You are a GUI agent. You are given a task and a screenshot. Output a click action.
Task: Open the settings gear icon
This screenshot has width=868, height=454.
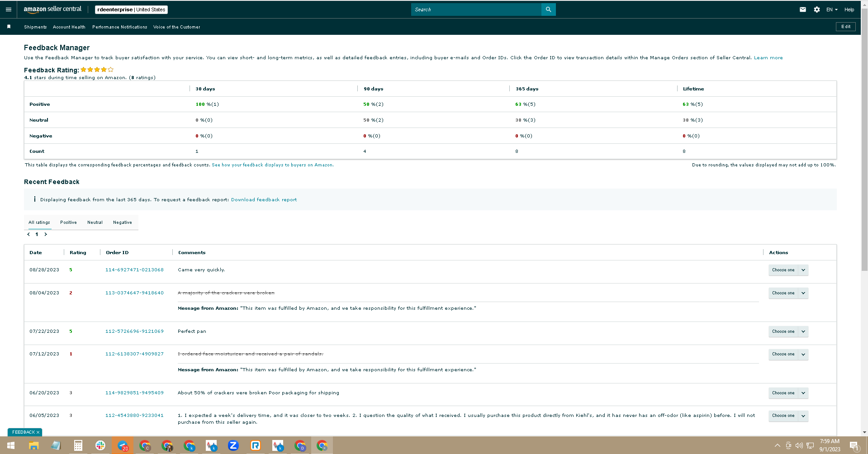tap(817, 9)
